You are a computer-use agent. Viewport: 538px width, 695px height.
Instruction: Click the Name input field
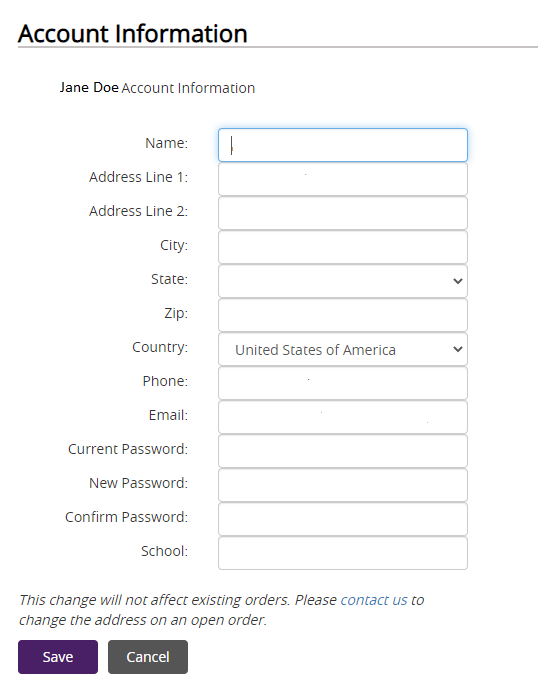(x=343, y=145)
